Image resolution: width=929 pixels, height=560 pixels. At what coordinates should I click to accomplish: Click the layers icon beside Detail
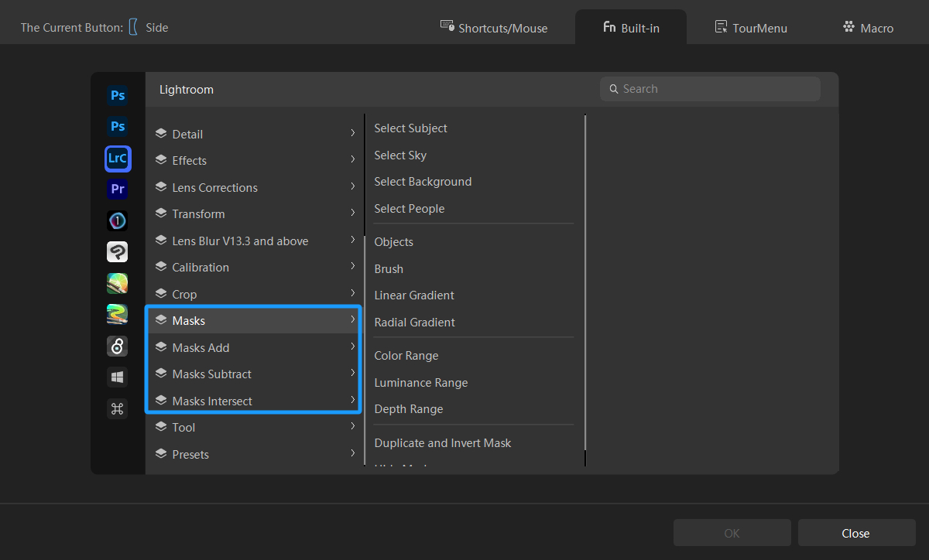pyautogui.click(x=161, y=134)
